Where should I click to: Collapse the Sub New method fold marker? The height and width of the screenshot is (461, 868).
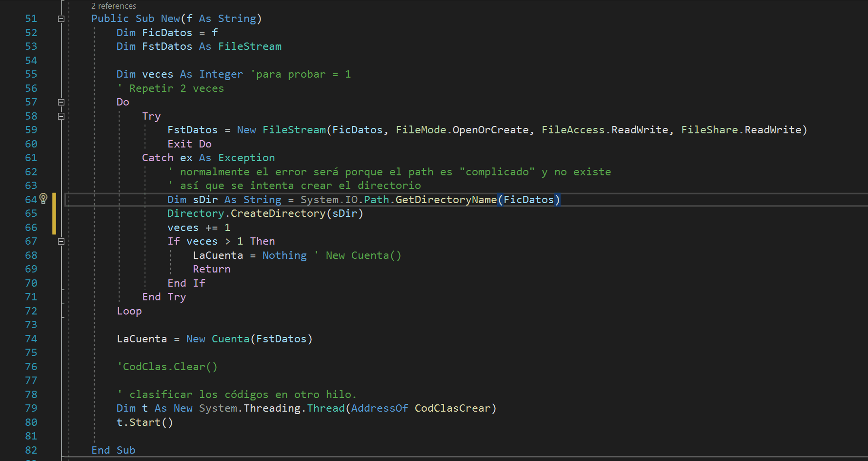point(61,18)
